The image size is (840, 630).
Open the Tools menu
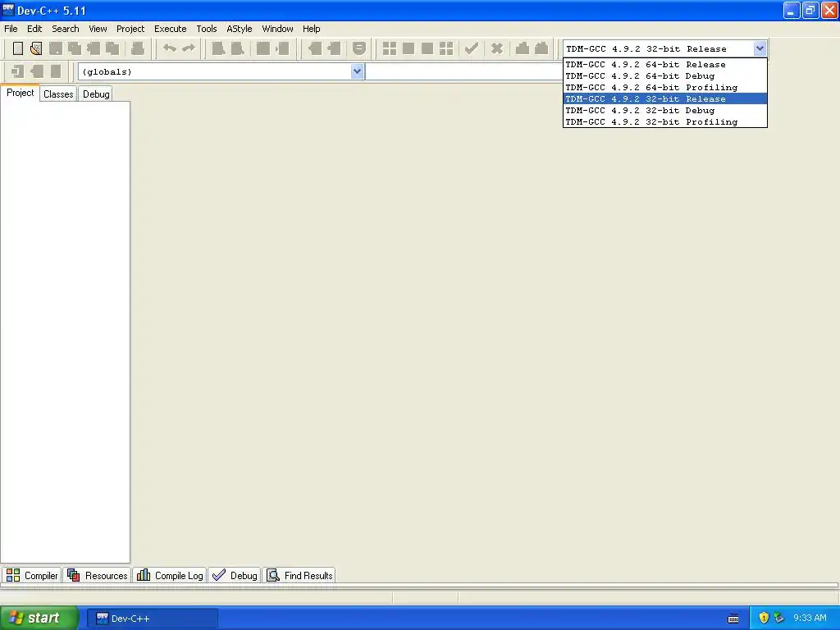(206, 29)
